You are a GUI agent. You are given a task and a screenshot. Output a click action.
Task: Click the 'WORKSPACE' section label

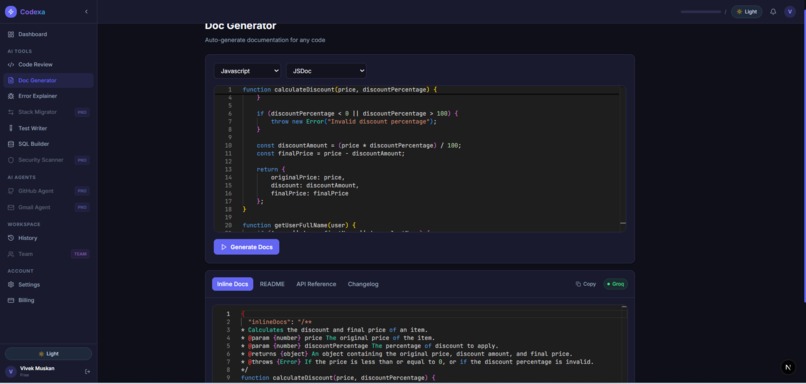point(24,225)
